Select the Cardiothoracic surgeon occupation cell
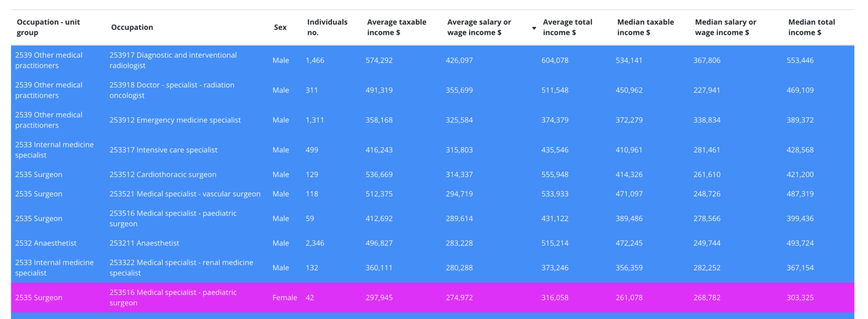The height and width of the screenshot is (319, 868). [x=163, y=174]
